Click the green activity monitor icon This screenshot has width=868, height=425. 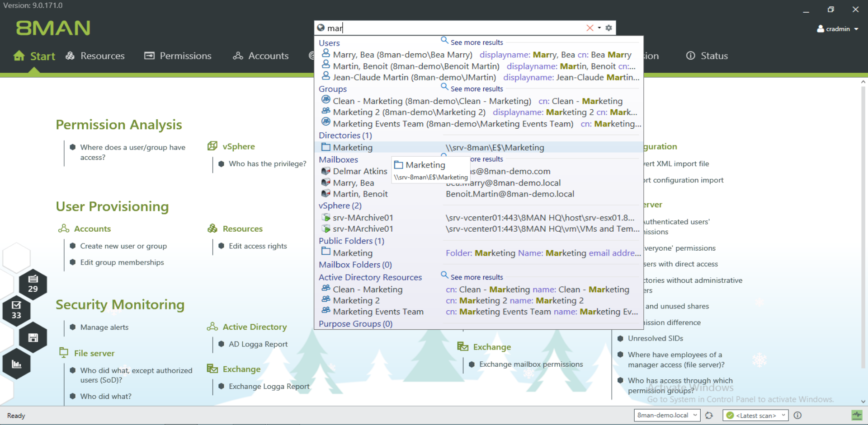(857, 415)
